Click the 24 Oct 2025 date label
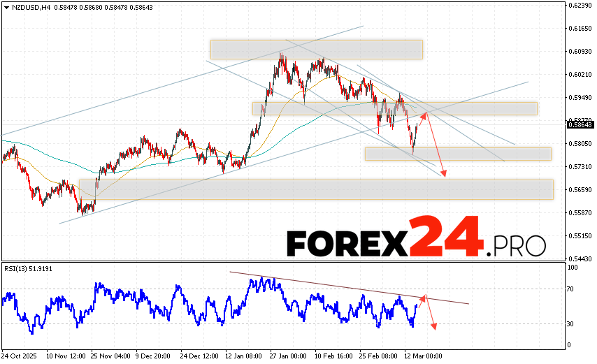The image size is (597, 364). (21, 356)
